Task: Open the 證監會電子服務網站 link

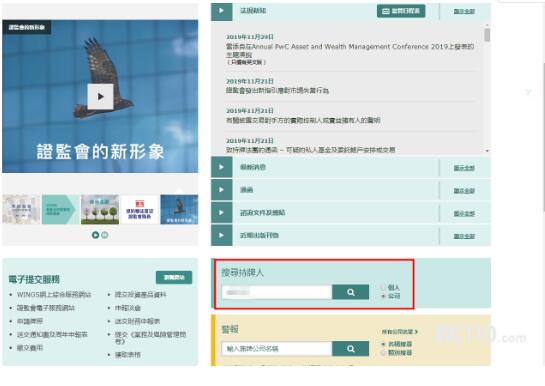Action: coord(46,308)
